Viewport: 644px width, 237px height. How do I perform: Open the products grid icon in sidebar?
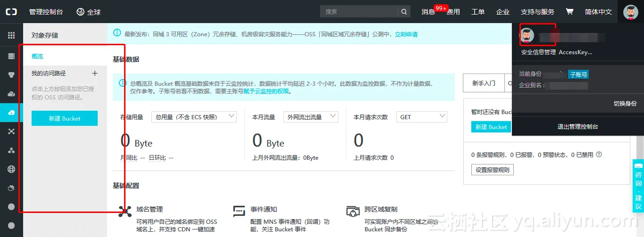click(x=11, y=35)
